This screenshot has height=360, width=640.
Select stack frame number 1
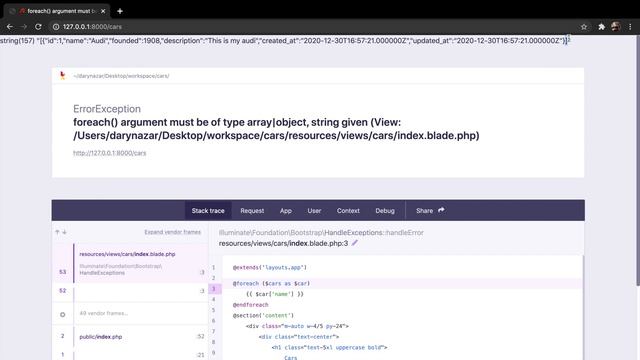tap(130, 354)
